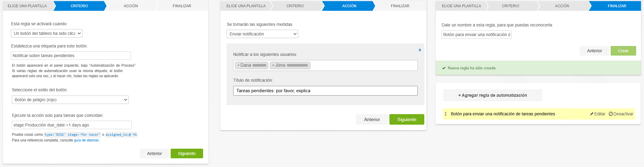Open the Enviar notificación action dropdown

(x=262, y=34)
